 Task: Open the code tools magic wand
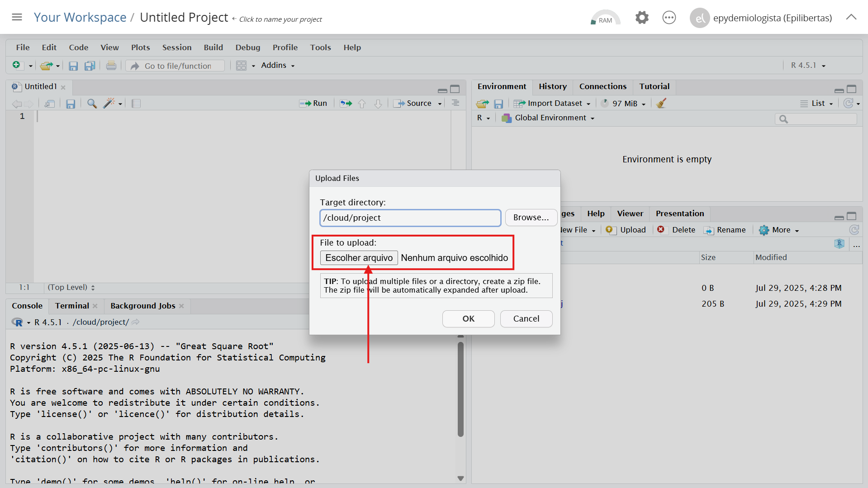click(x=109, y=104)
